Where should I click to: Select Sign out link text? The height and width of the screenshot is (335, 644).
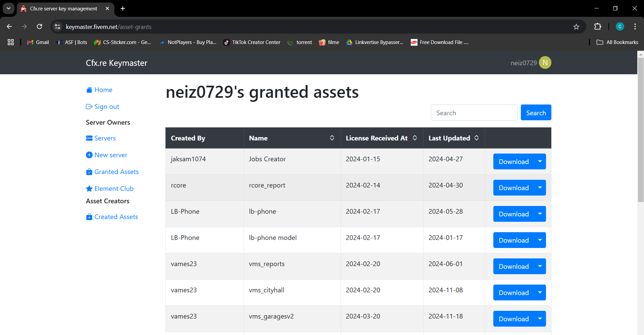tap(107, 107)
